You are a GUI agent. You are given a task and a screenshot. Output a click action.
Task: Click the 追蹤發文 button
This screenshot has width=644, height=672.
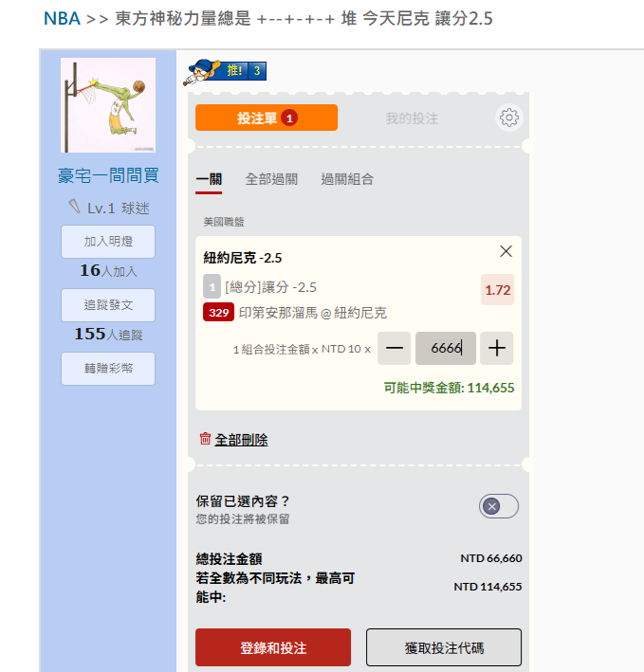[x=108, y=304]
